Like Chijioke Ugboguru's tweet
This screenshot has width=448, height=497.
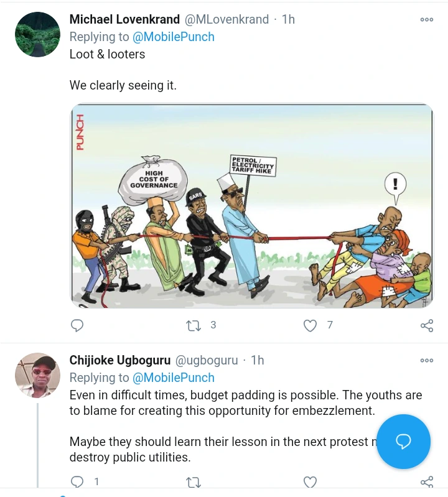[x=310, y=481]
